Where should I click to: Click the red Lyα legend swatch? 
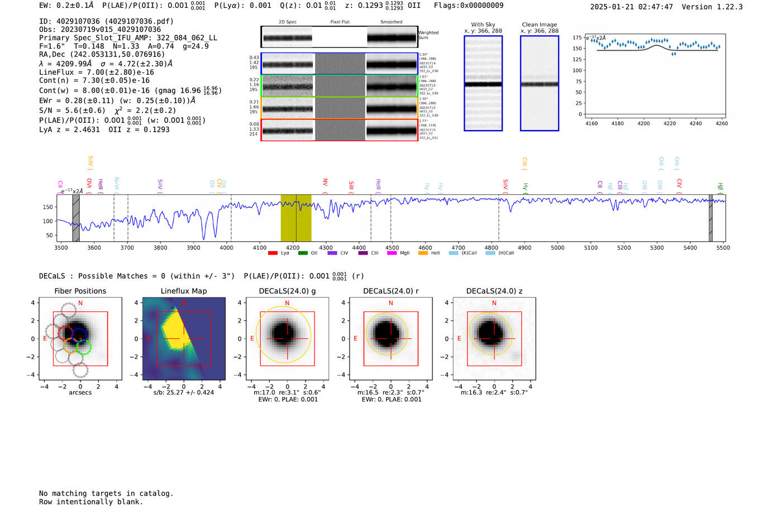pyautogui.click(x=273, y=253)
